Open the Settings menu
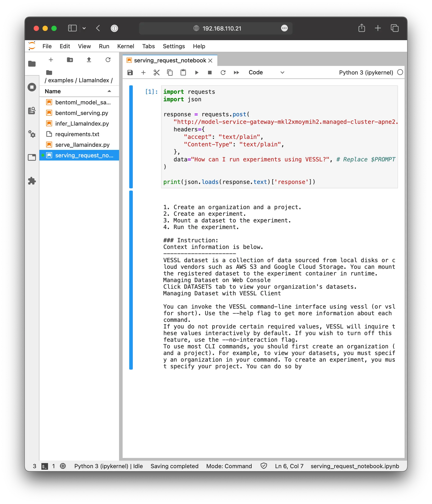The height and width of the screenshot is (504, 432). click(174, 46)
